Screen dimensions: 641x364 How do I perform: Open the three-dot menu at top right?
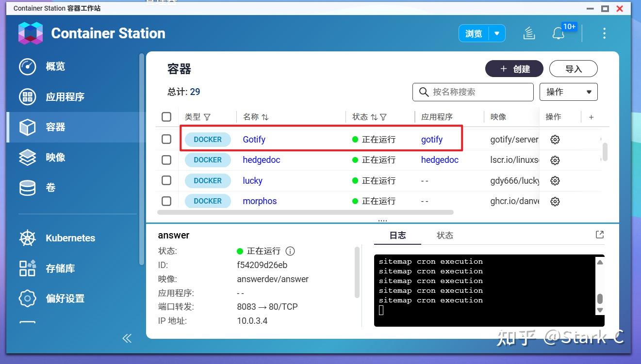click(x=604, y=33)
